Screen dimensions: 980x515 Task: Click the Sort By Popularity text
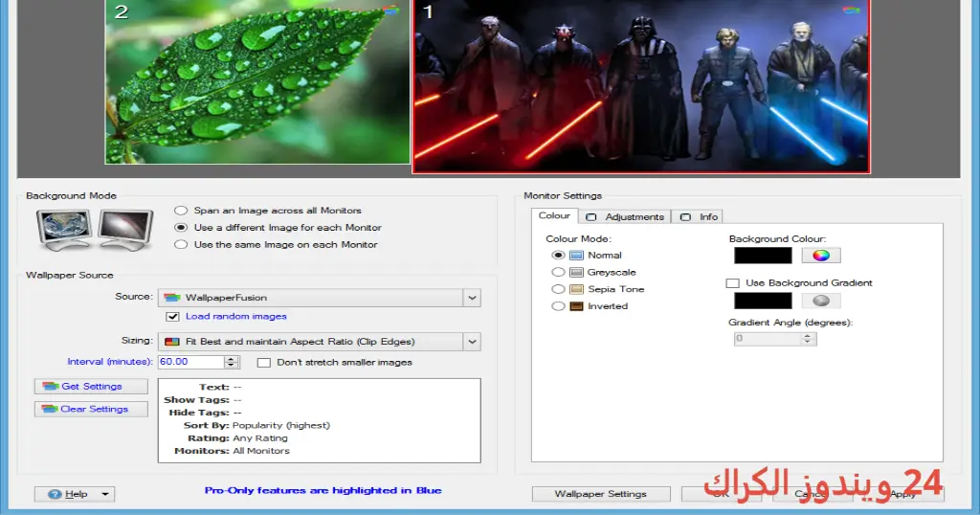point(256,425)
